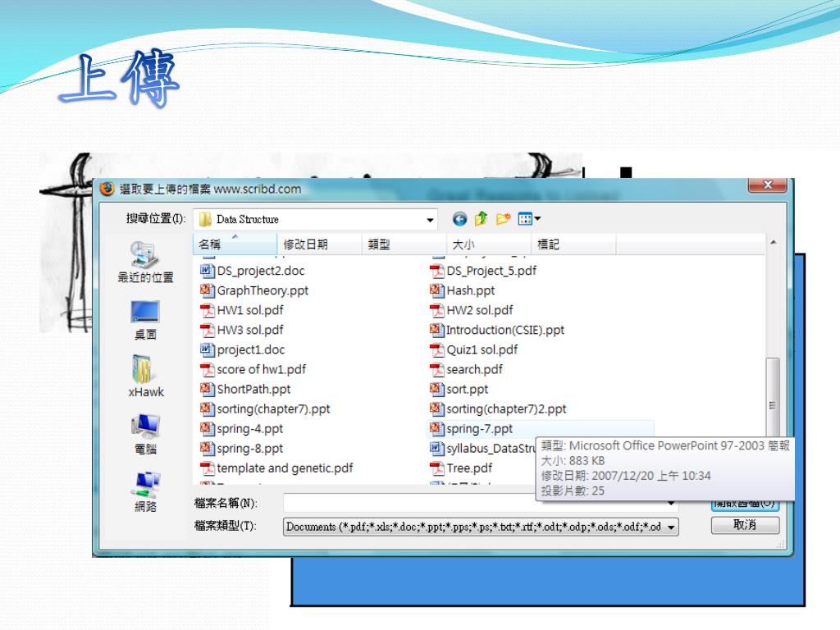This screenshot has width=840, height=630.
Task: Select DS_Project_5.pdf file icon
Action: point(437,271)
